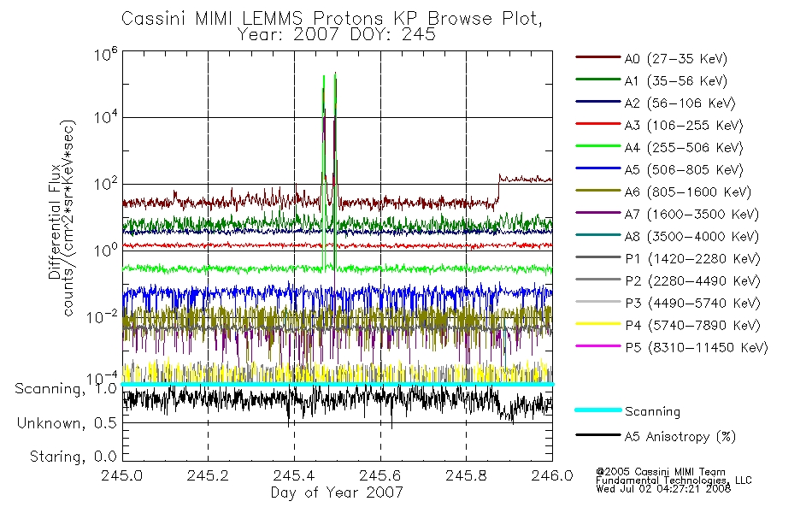Click the P3 (4490-5740 KeV) legend label
812x513 pixels.
(x=692, y=304)
